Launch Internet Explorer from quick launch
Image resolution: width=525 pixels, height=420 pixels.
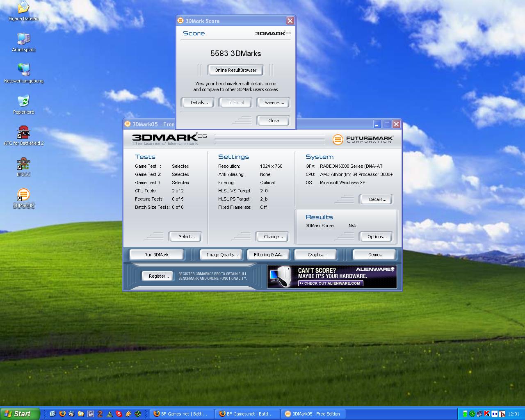pos(52,414)
